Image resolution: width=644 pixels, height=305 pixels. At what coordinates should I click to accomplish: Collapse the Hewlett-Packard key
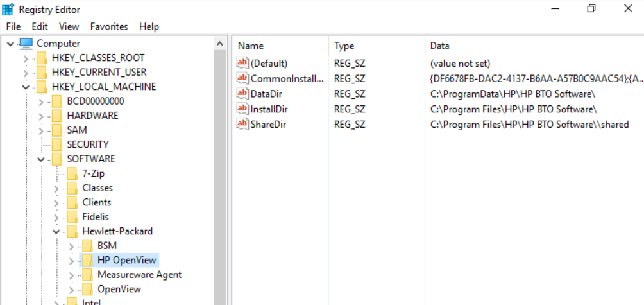coord(56,231)
